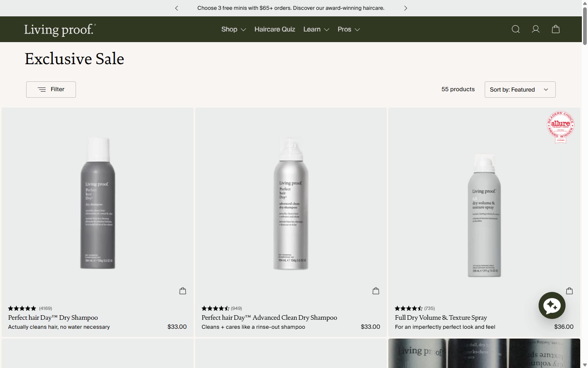This screenshot has height=368, width=588.
Task: Open the reviews rated (735)
Action: 415,308
